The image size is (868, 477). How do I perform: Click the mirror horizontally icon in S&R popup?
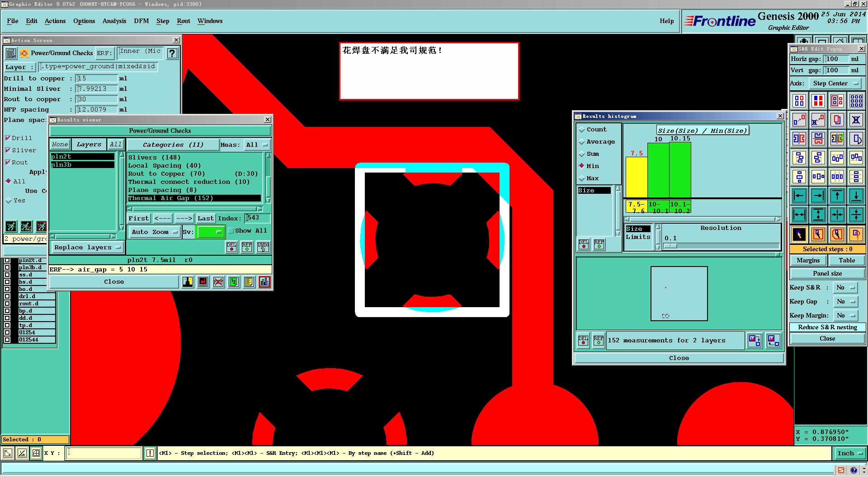click(799, 138)
